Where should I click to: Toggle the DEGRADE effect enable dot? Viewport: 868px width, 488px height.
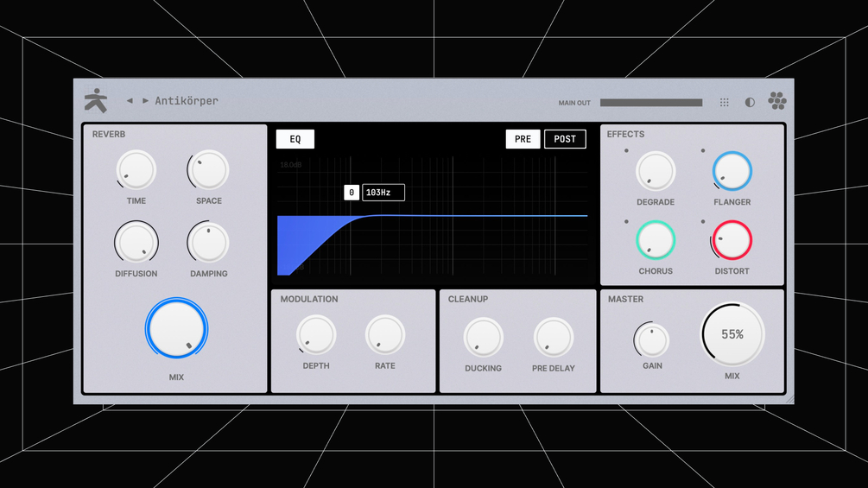pyautogui.click(x=626, y=150)
